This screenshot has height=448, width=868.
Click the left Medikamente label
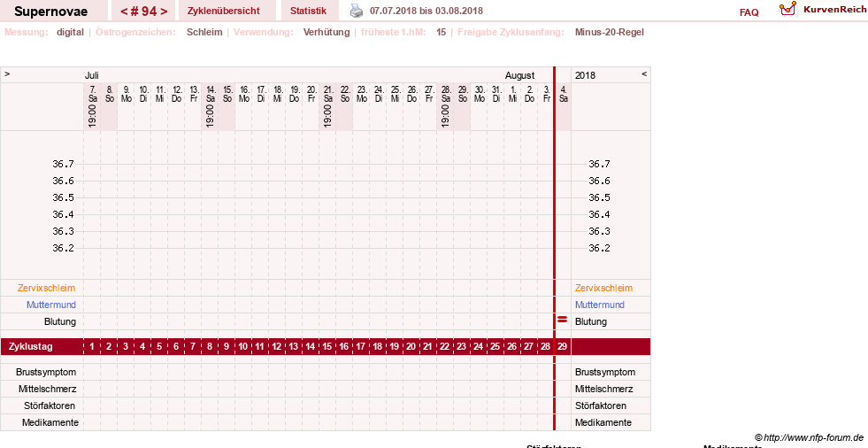pos(50,422)
